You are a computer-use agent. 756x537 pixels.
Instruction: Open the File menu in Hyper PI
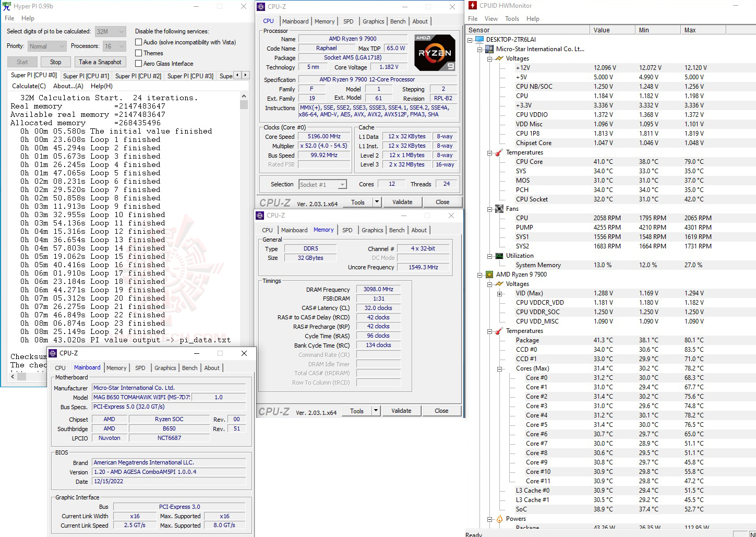point(9,18)
